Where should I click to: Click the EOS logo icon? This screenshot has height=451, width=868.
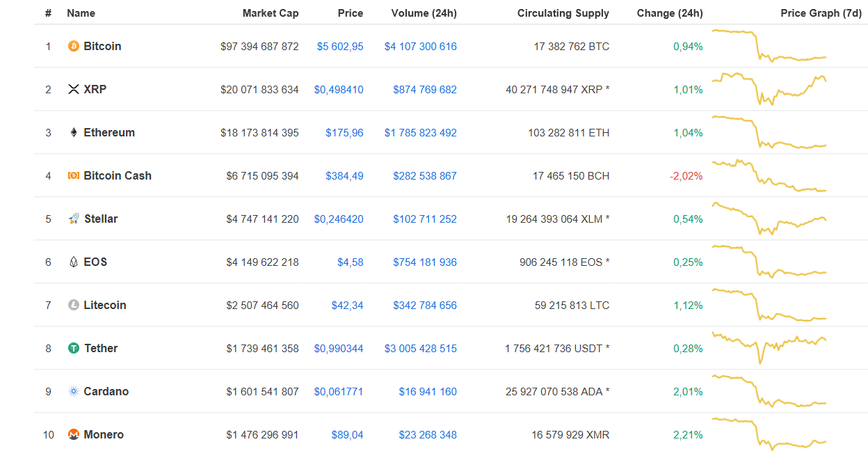(73, 262)
